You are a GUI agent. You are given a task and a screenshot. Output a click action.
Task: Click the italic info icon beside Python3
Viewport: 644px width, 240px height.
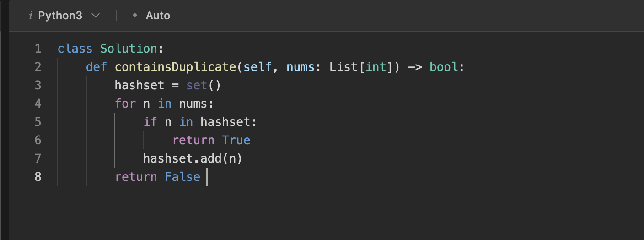coord(31,16)
